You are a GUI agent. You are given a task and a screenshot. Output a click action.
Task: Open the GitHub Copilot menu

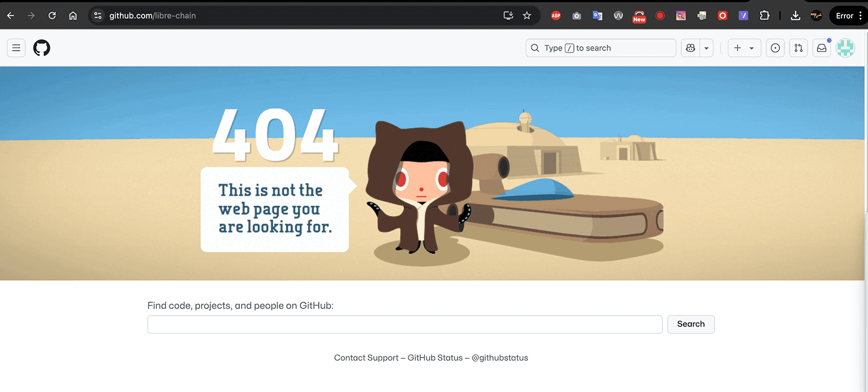pos(690,48)
